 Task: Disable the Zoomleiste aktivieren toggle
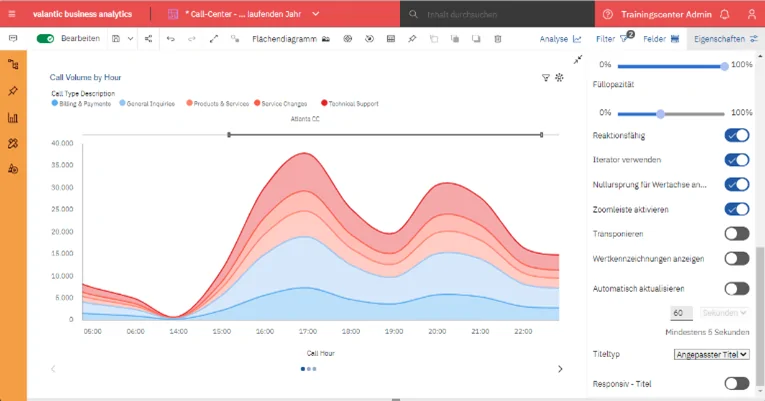coord(736,209)
